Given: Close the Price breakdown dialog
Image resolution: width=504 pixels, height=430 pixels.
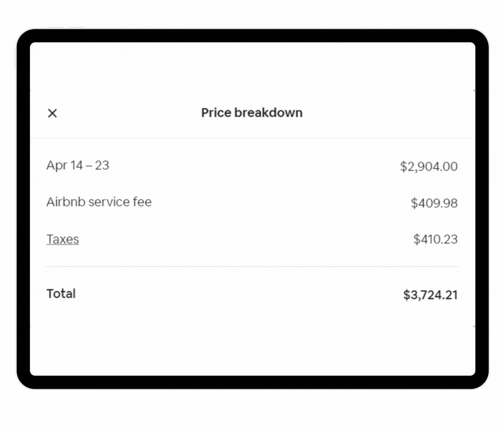Looking at the screenshot, I should (52, 113).
